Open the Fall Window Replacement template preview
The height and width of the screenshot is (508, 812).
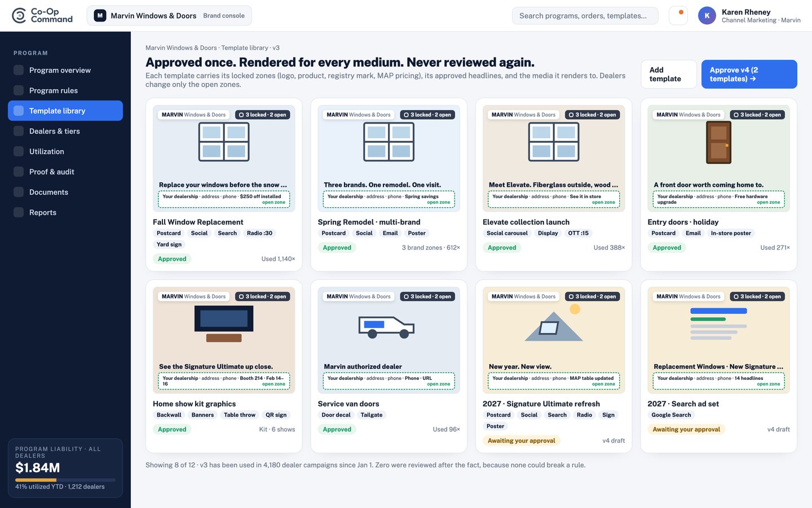(224, 158)
